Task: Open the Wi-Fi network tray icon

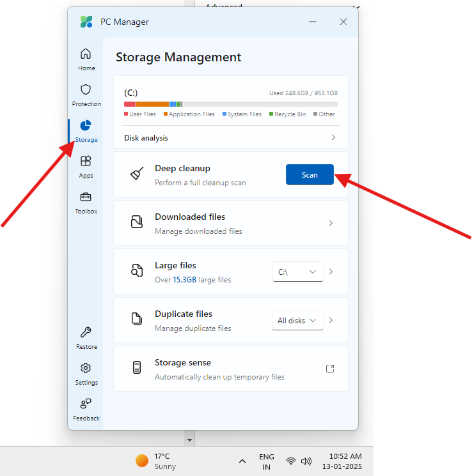Action: click(x=291, y=461)
